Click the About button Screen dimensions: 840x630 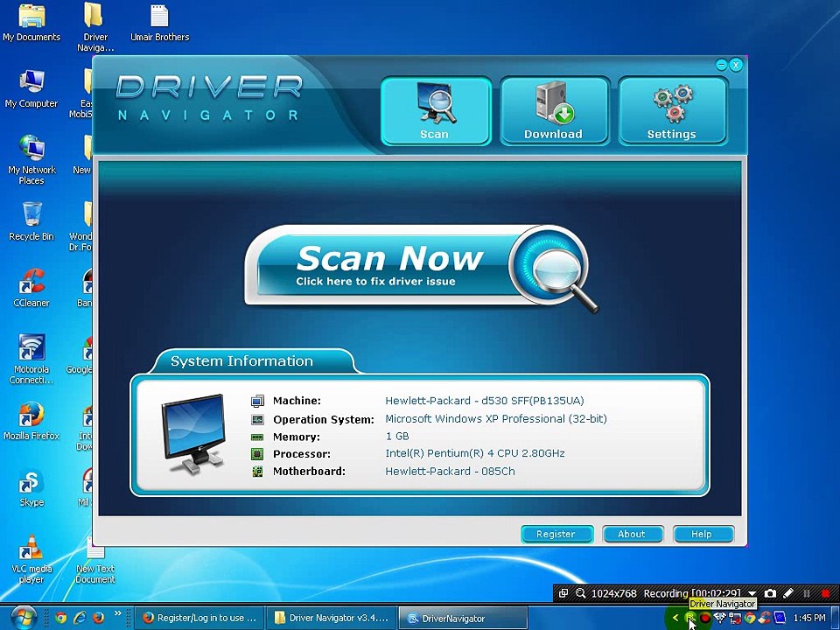[632, 534]
